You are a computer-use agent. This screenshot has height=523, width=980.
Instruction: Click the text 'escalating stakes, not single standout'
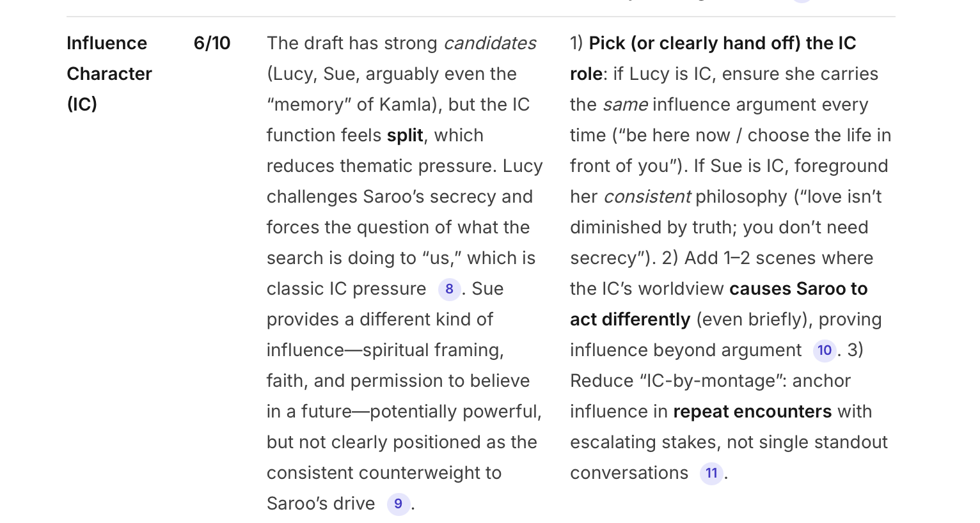[729, 442]
